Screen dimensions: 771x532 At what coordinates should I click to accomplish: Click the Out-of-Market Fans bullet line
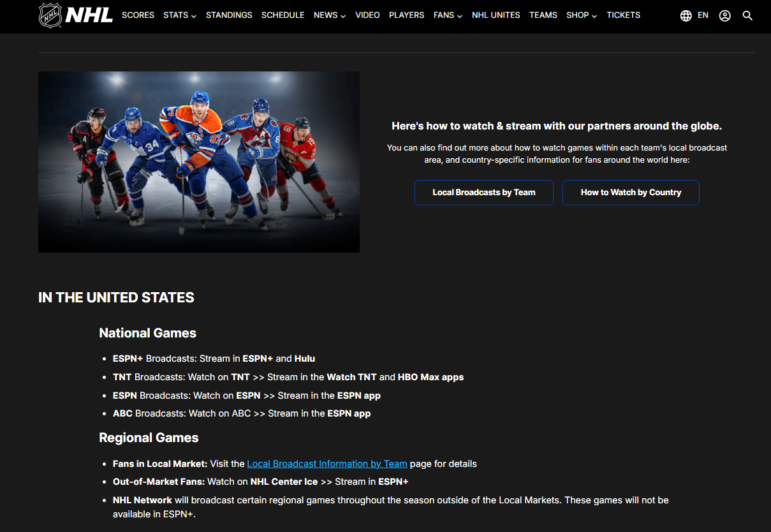pos(261,482)
